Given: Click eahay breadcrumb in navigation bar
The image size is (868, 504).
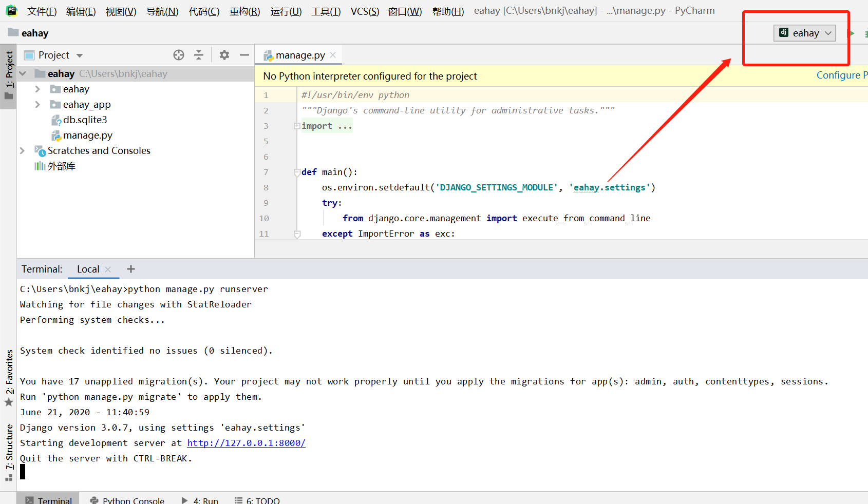Looking at the screenshot, I should pyautogui.click(x=29, y=33).
